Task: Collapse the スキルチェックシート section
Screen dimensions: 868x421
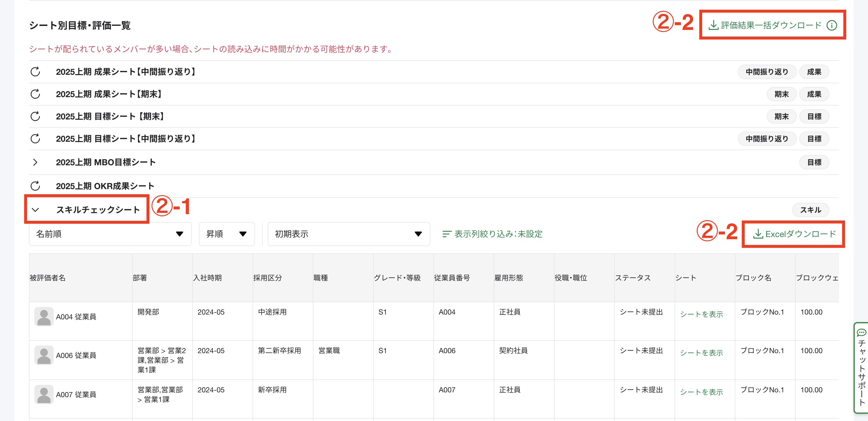Action: pyautogui.click(x=35, y=210)
